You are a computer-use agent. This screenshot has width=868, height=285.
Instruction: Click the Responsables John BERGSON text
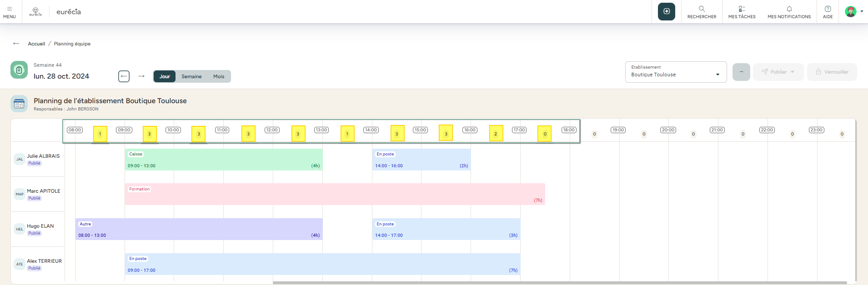pyautogui.click(x=66, y=109)
